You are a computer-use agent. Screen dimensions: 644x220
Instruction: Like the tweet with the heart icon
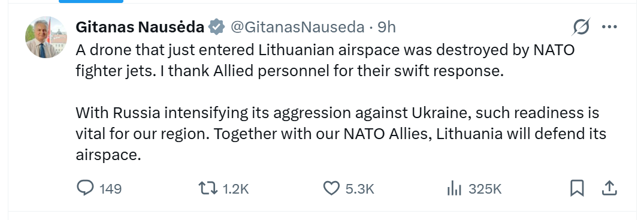click(331, 189)
